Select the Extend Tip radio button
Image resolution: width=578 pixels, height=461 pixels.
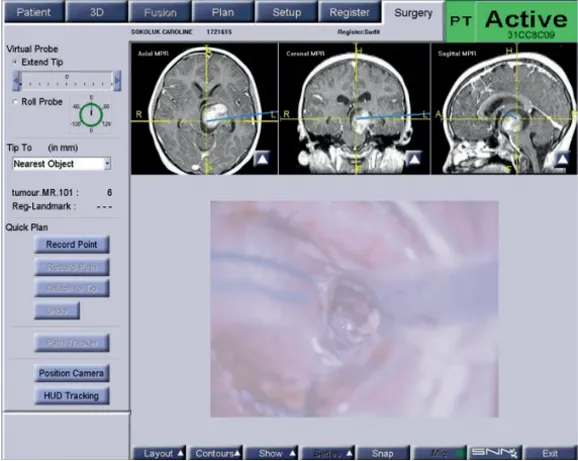[15, 62]
